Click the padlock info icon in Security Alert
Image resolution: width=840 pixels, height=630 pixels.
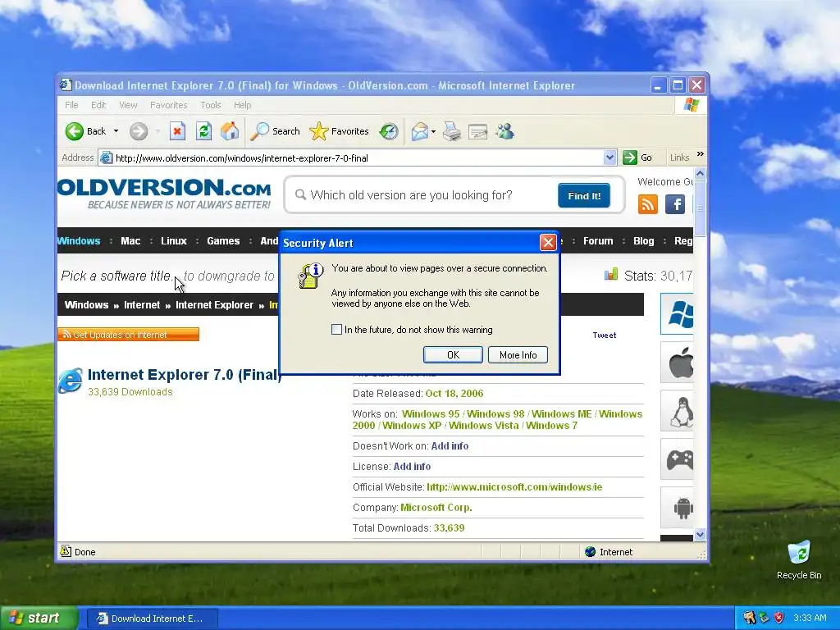(311, 276)
